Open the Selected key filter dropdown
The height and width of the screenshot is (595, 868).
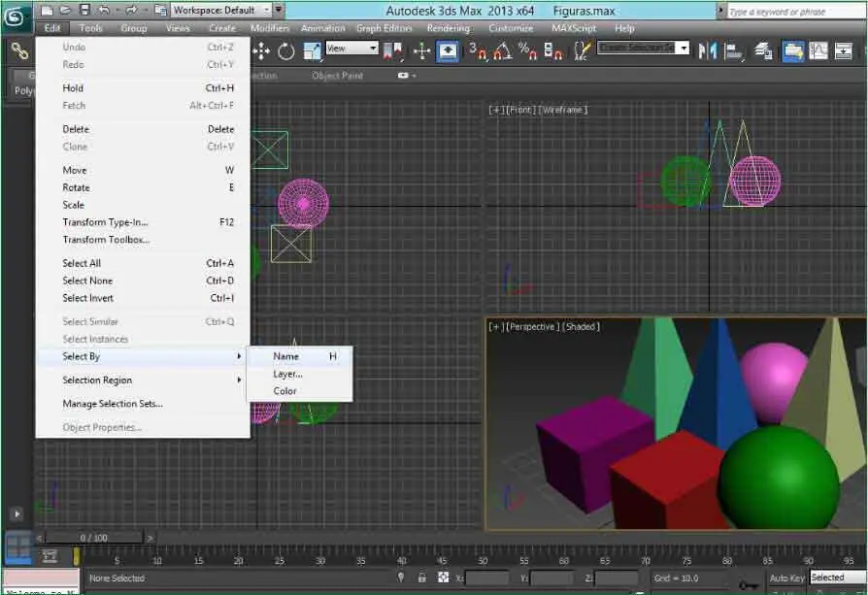point(839,578)
